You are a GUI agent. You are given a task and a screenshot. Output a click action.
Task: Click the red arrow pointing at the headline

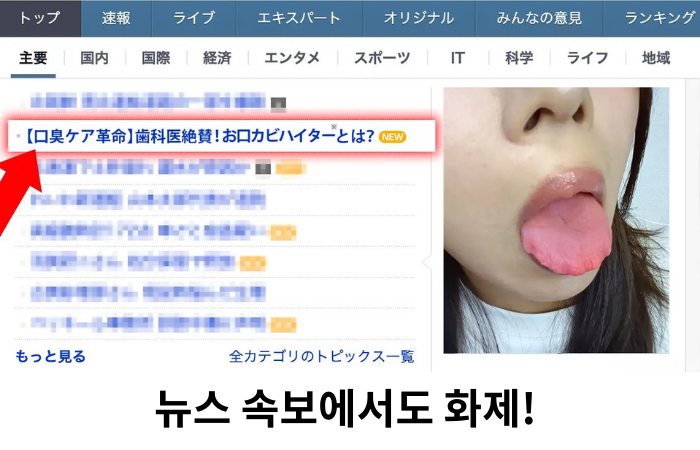(x=20, y=170)
